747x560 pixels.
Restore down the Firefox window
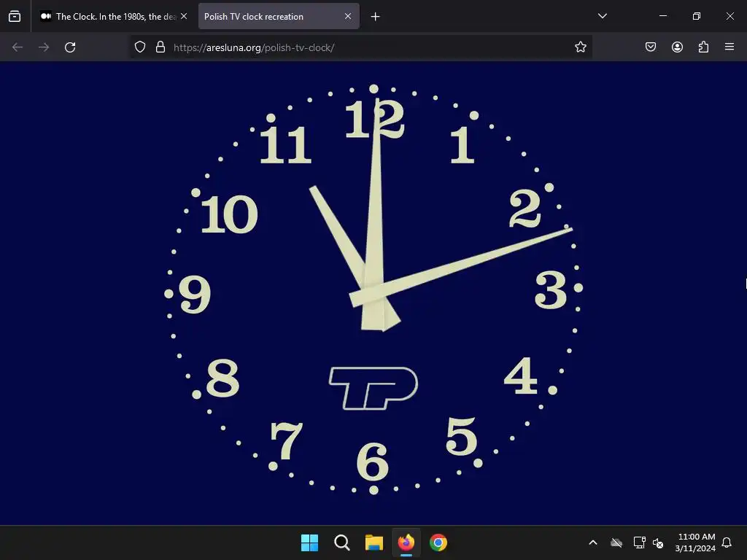click(x=697, y=16)
